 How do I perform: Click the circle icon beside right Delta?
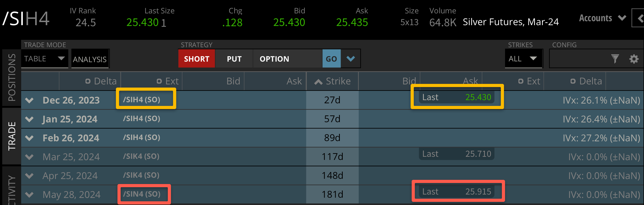click(x=573, y=81)
